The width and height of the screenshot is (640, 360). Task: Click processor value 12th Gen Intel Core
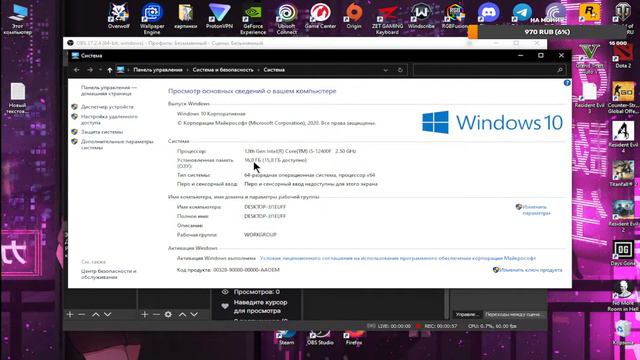click(x=300, y=151)
